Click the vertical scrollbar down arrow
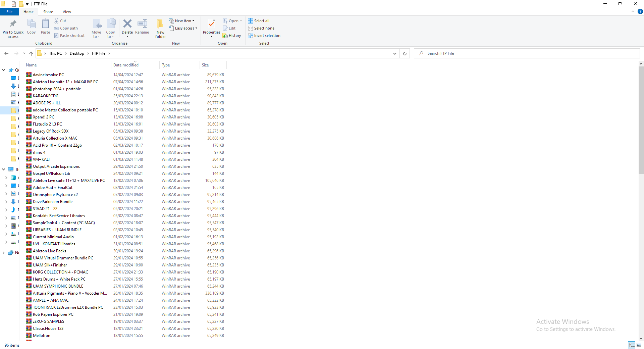This screenshot has width=644, height=349. coord(641,339)
